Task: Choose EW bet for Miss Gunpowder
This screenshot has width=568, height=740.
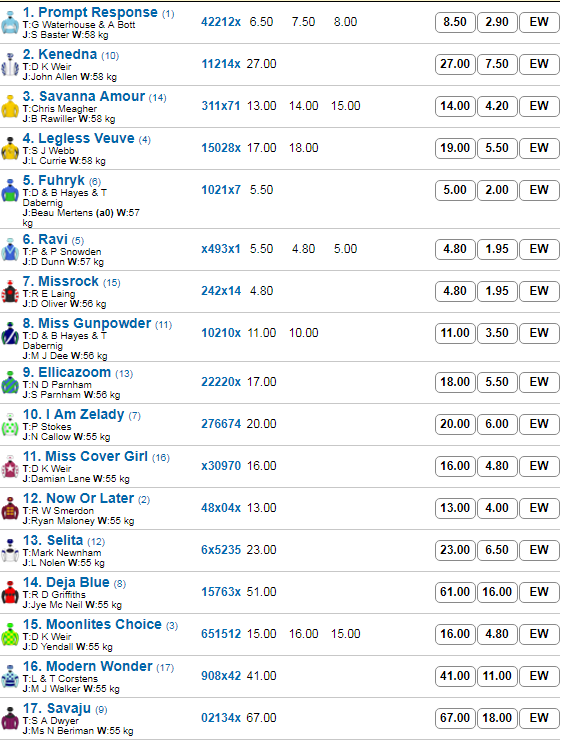Action: [x=539, y=333]
